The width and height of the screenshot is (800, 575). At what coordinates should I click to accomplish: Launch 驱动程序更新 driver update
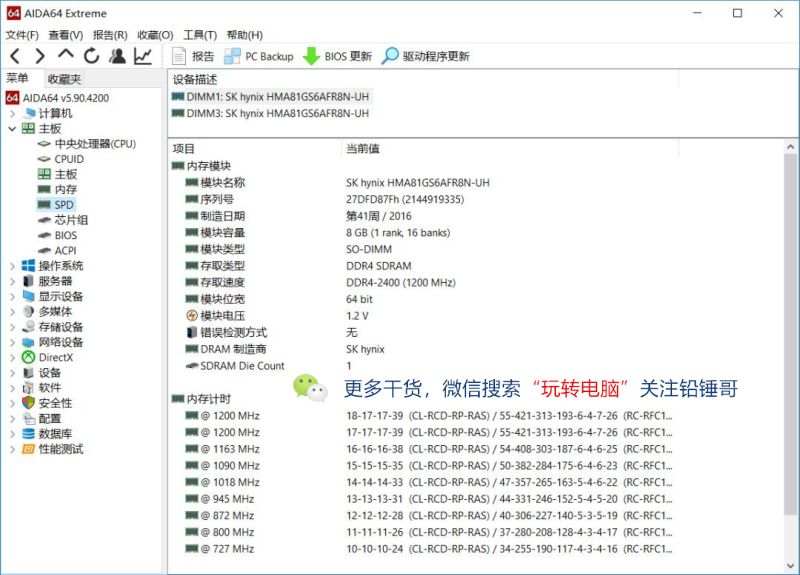coord(426,56)
